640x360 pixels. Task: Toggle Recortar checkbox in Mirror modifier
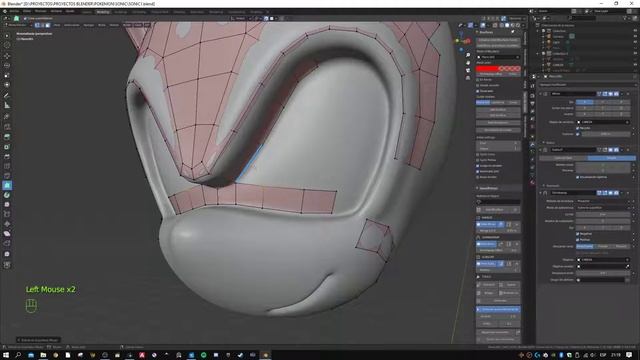click(x=578, y=128)
